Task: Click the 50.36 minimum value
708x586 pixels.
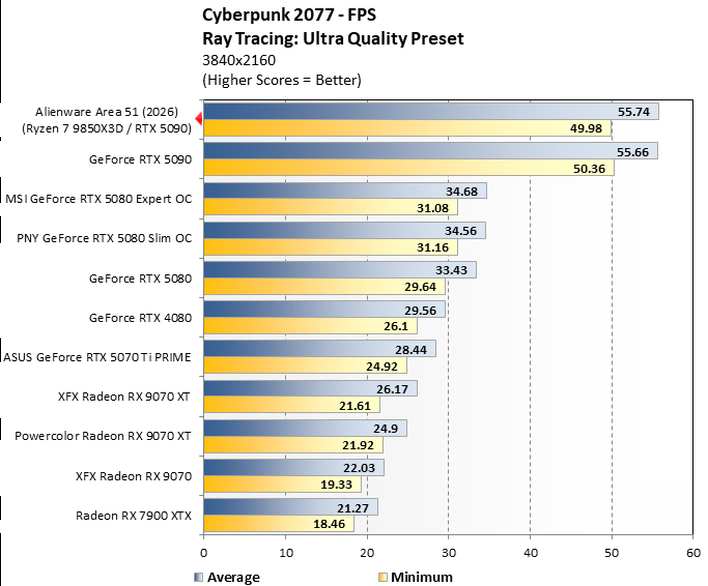Action: [589, 168]
